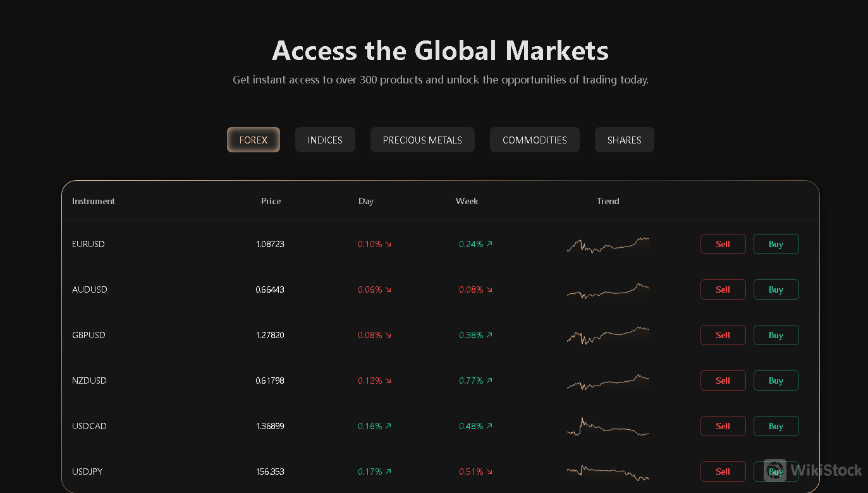Image resolution: width=868 pixels, height=493 pixels.
Task: Click Sell button for NZDUSD
Action: coord(723,380)
